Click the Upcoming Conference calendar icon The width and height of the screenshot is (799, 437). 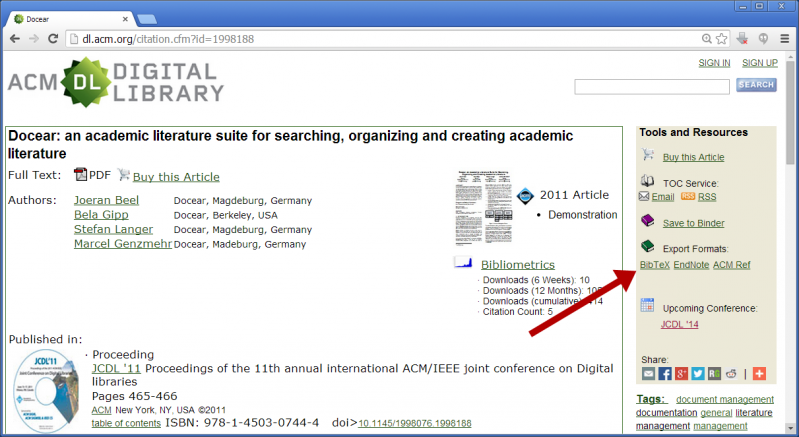647,305
